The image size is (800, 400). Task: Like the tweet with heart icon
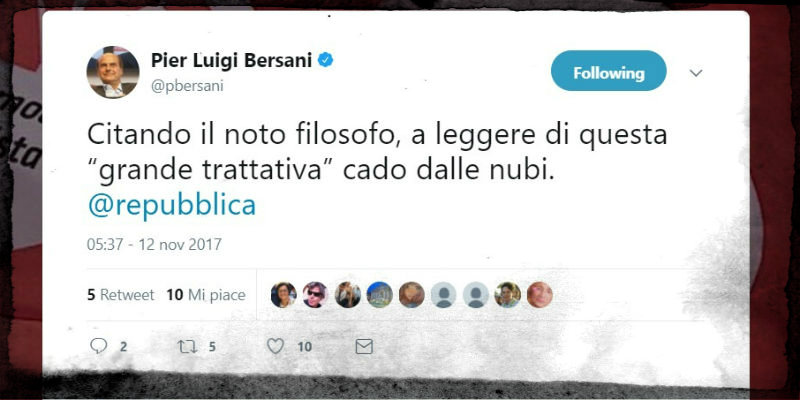point(276,346)
